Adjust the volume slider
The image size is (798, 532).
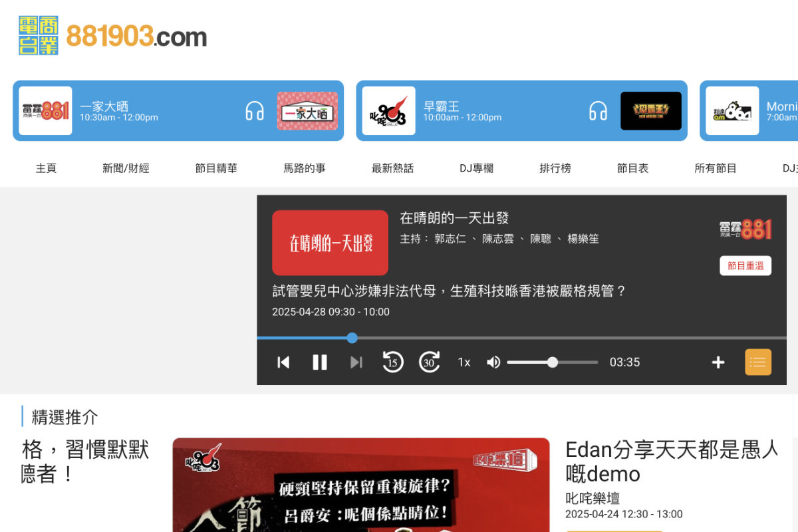[553, 362]
